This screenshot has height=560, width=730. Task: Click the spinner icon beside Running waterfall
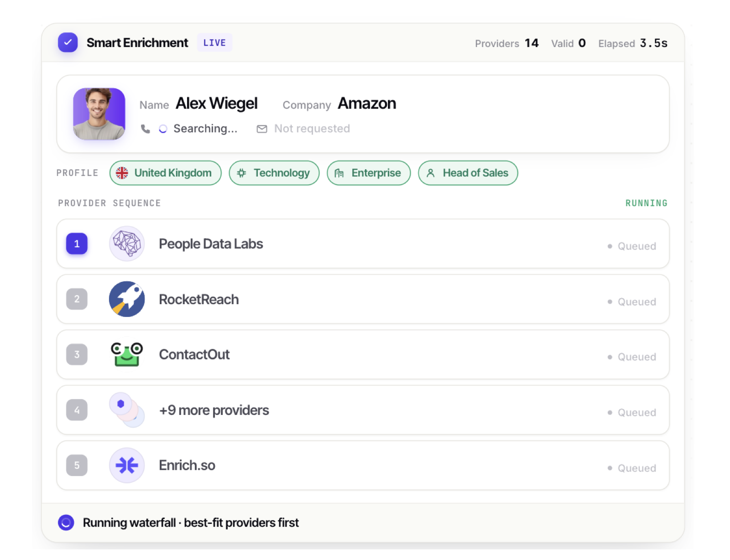pyautogui.click(x=66, y=523)
